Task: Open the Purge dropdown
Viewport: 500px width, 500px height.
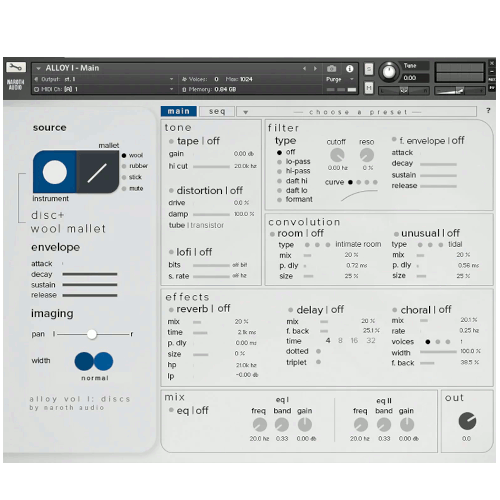Action: (340, 79)
